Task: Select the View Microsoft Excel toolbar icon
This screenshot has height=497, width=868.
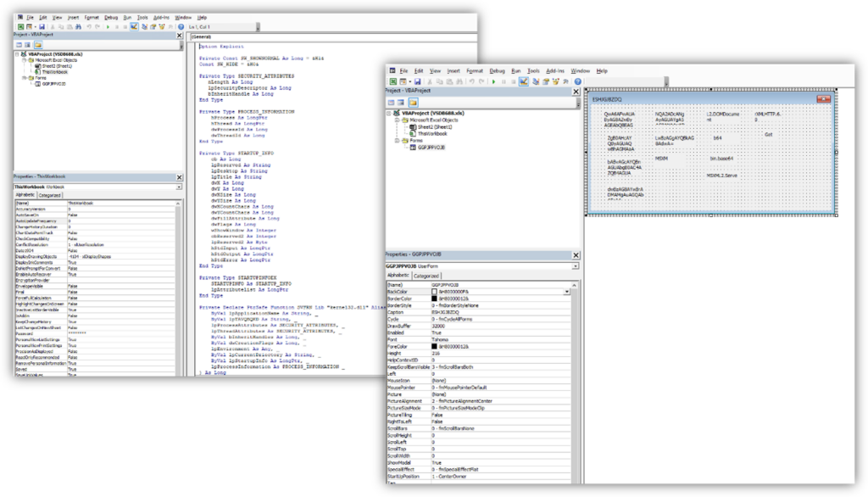Action: 392,81
